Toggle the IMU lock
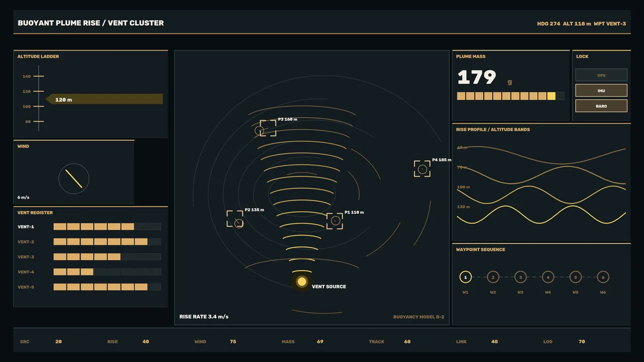 [601, 90]
